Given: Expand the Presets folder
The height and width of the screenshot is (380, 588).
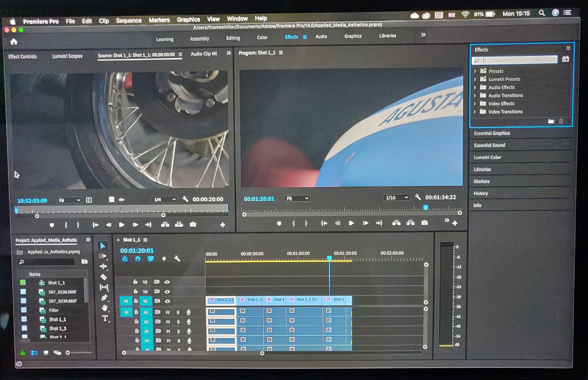Looking at the screenshot, I should (x=475, y=71).
